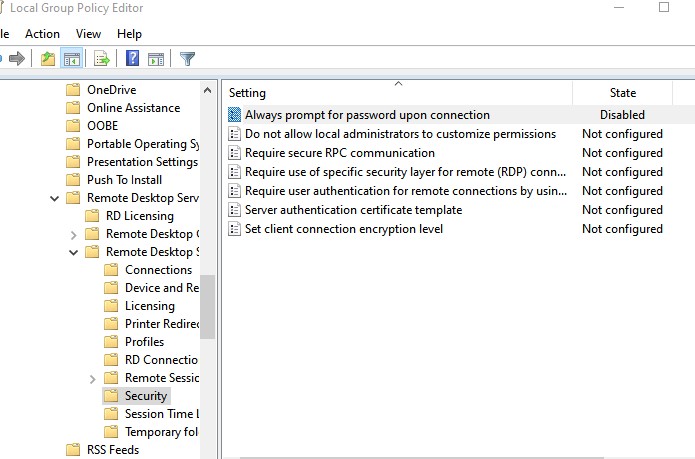695x459 pixels.
Task: Collapse the Remote Desktop Services tree node
Action: pos(54,198)
